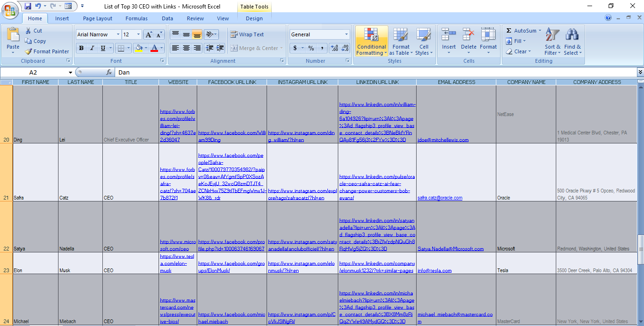Open the General number format dropdown
Image resolution: width=644 pixels, height=326 pixels.
click(x=346, y=34)
